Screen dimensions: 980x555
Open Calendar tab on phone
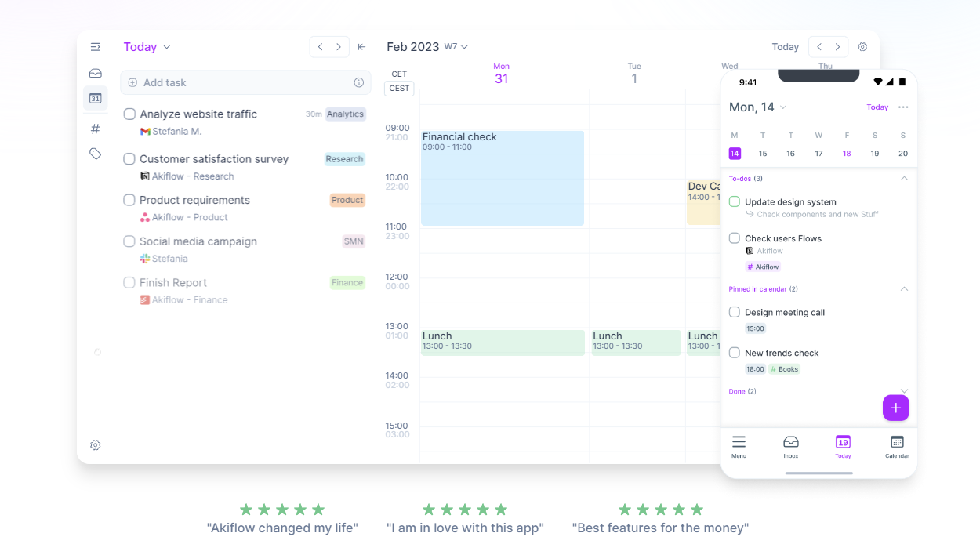(897, 446)
